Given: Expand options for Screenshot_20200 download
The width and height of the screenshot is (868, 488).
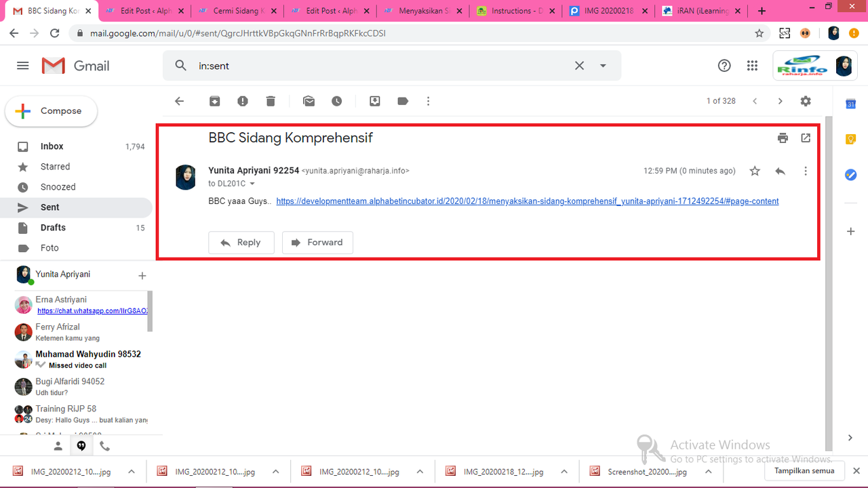Looking at the screenshot, I should (x=709, y=472).
